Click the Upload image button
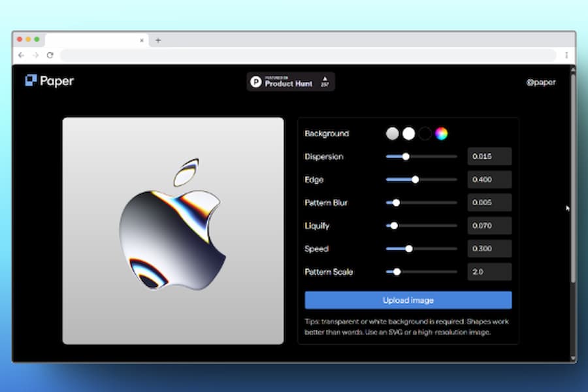The width and height of the screenshot is (588, 392). pos(408,300)
